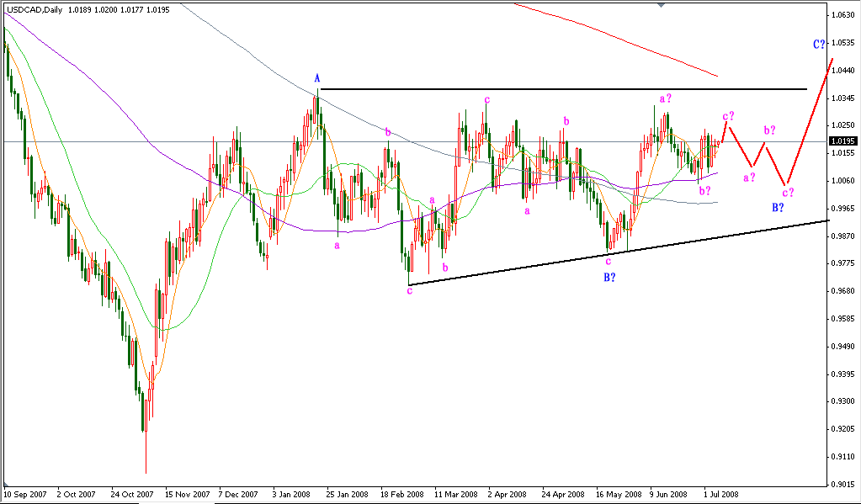Select the pink 'b' label above the 18 Feb candles

click(x=388, y=132)
